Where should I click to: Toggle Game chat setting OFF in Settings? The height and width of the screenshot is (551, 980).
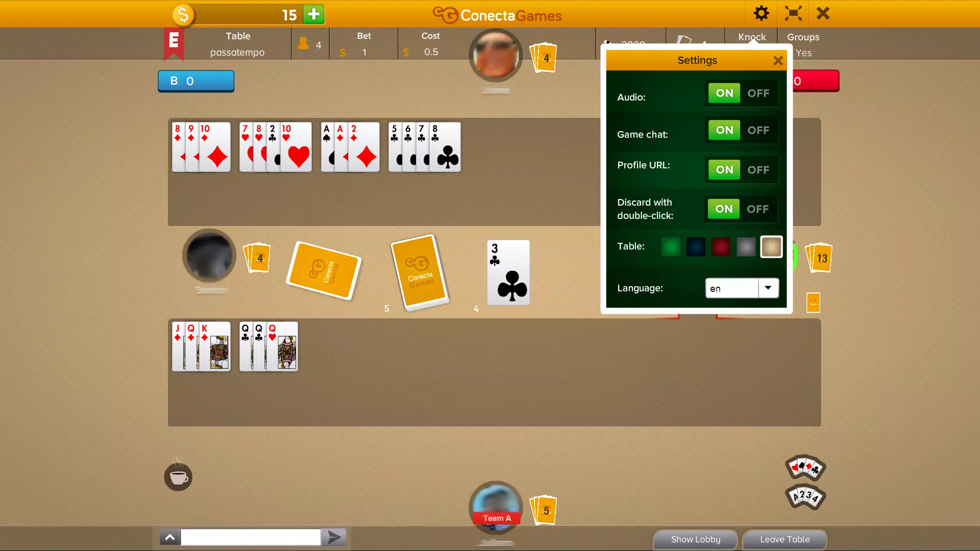[757, 130]
